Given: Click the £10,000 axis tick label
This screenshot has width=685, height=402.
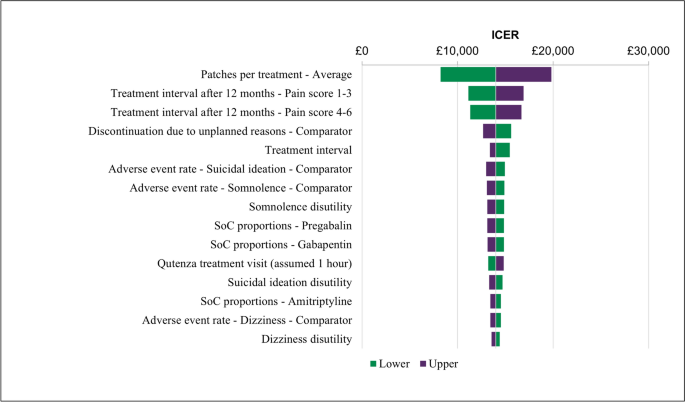Looking at the screenshot, I should coord(457,51).
